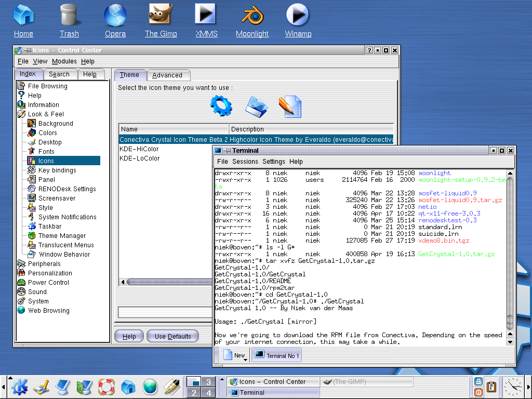Image resolution: width=532 pixels, height=399 pixels.
Task: Launch The Gimp desktop icon
Action: click(161, 19)
